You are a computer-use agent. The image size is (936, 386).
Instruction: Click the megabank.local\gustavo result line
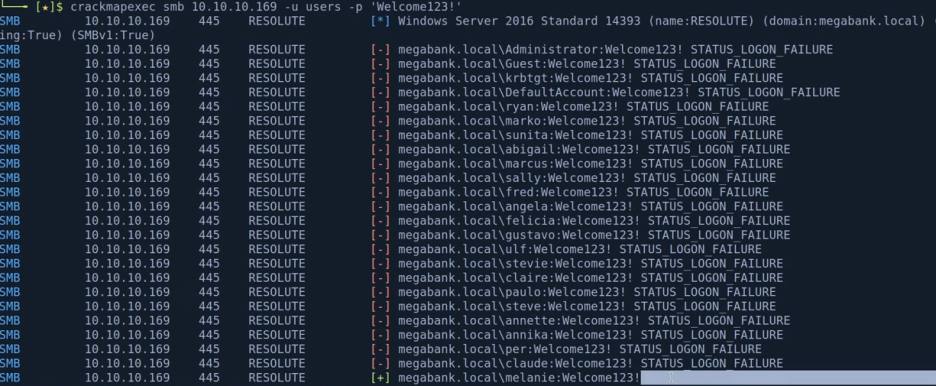tap(594, 235)
